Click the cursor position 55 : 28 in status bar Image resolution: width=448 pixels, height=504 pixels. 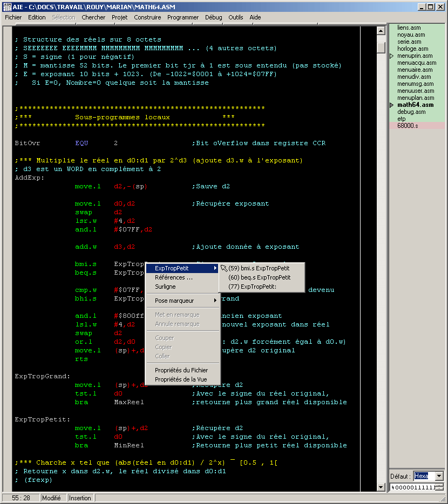21,498
